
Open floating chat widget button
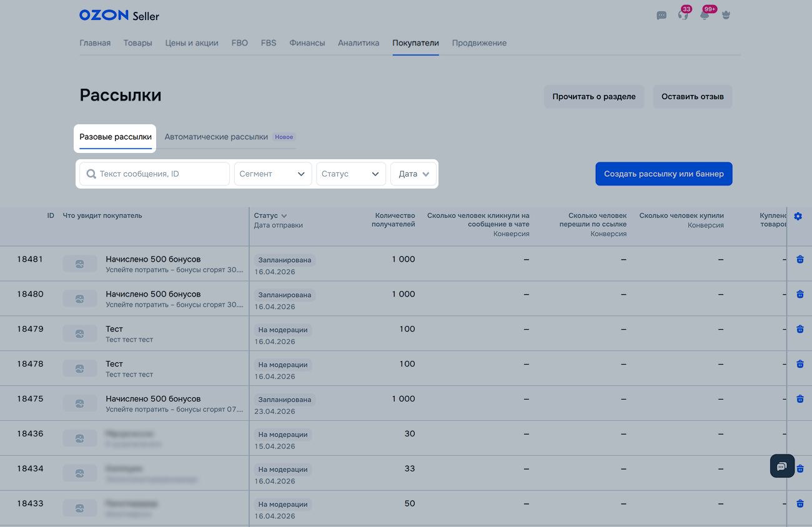click(781, 466)
